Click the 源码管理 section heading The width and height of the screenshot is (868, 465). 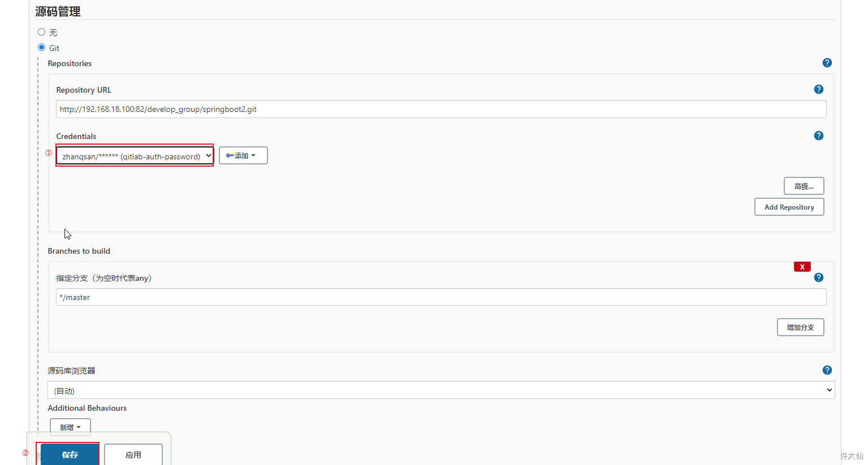pyautogui.click(x=58, y=11)
